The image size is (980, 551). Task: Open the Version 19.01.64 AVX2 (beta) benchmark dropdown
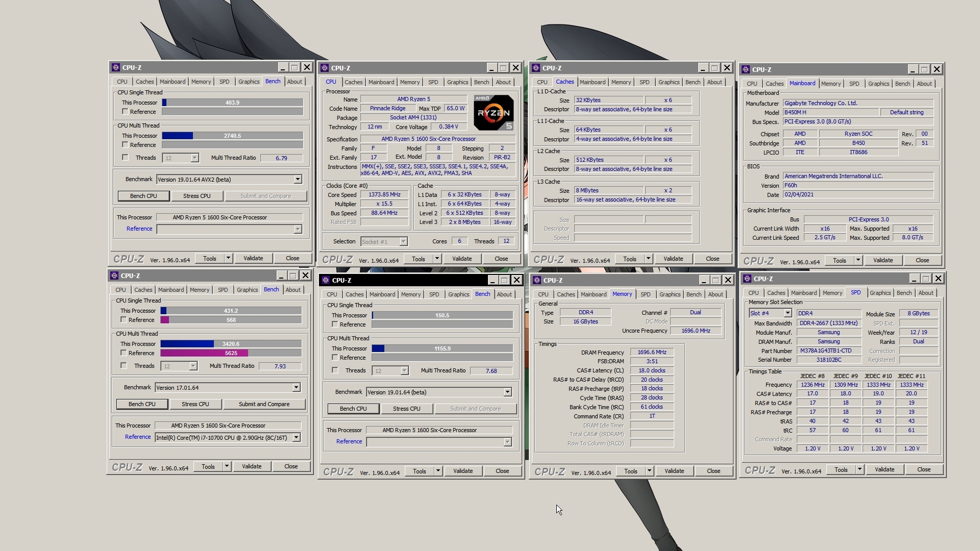298,180
